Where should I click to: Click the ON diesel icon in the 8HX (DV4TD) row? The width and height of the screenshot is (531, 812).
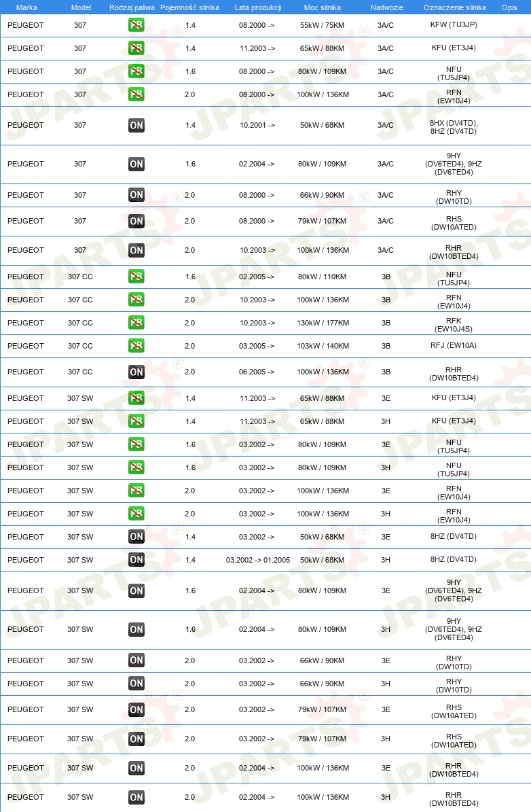click(136, 125)
